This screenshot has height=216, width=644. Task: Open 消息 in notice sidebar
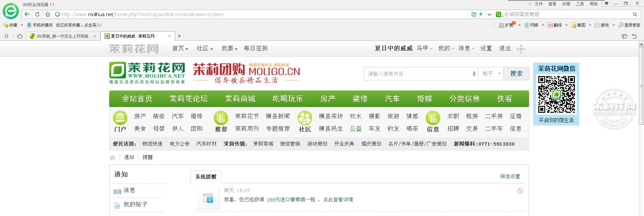[129, 190]
